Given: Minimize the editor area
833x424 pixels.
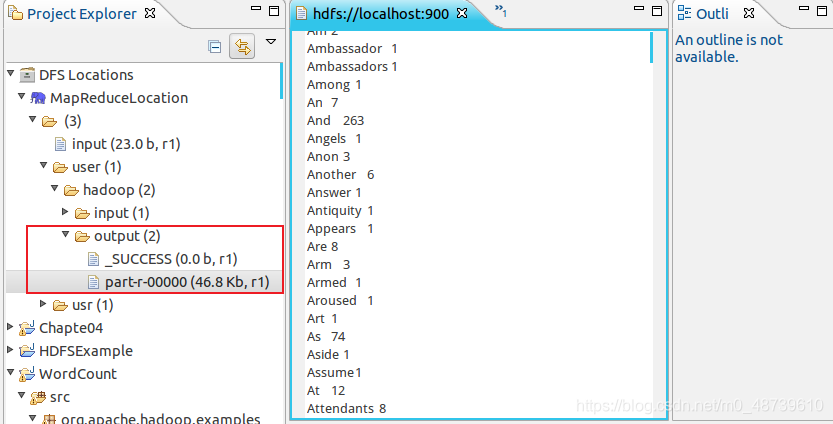Looking at the screenshot, I should [640, 9].
